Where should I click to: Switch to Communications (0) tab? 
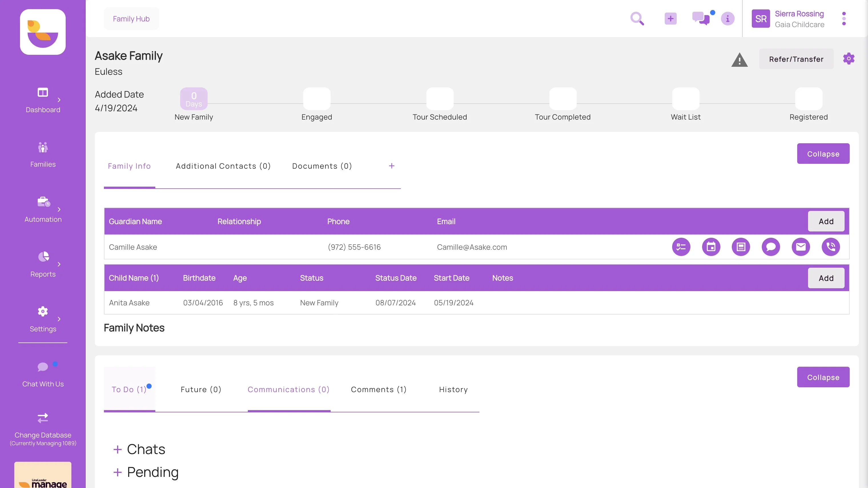pyautogui.click(x=289, y=389)
